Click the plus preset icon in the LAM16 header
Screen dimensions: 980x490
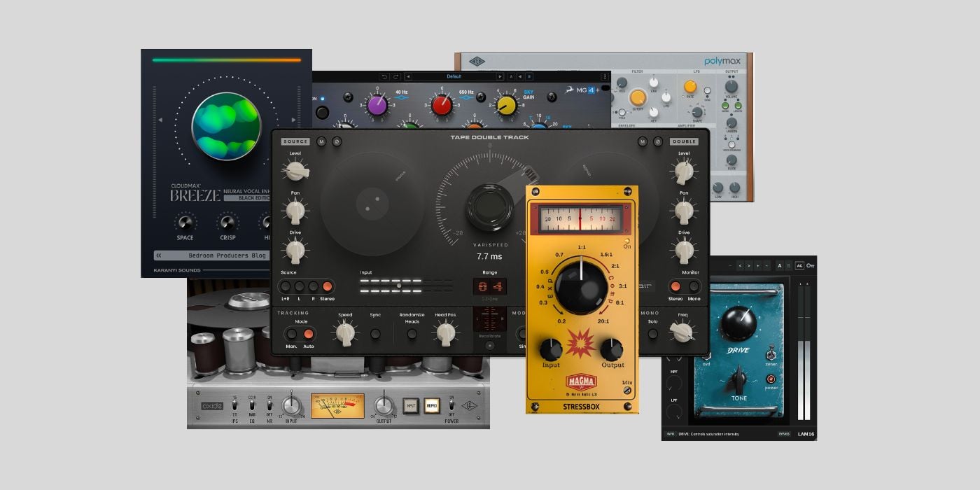click(x=758, y=265)
